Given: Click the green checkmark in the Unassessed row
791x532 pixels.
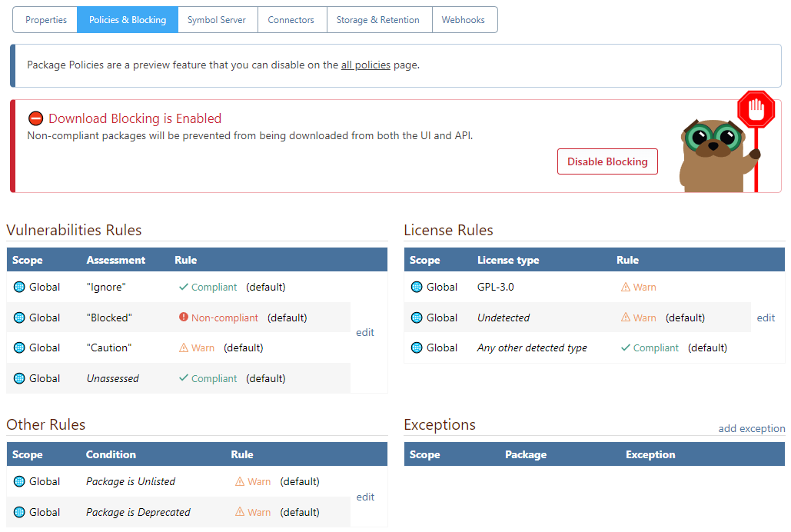Looking at the screenshot, I should 184,378.
